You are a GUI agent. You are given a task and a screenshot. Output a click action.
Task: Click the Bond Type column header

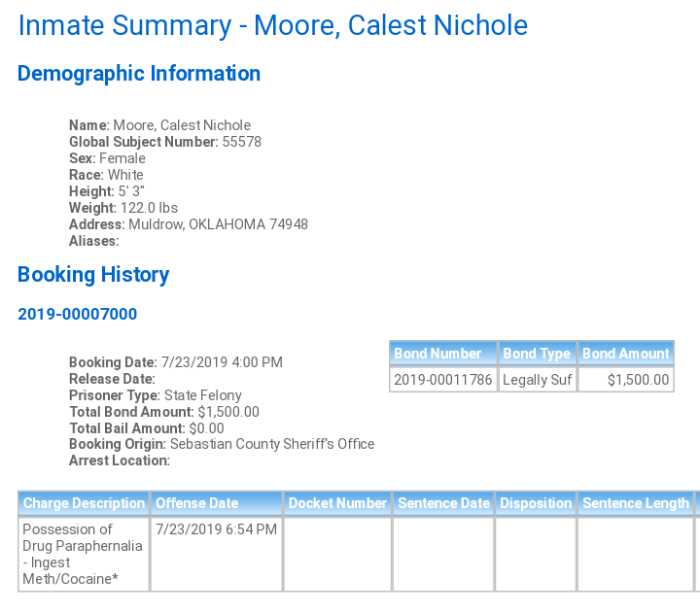538,354
